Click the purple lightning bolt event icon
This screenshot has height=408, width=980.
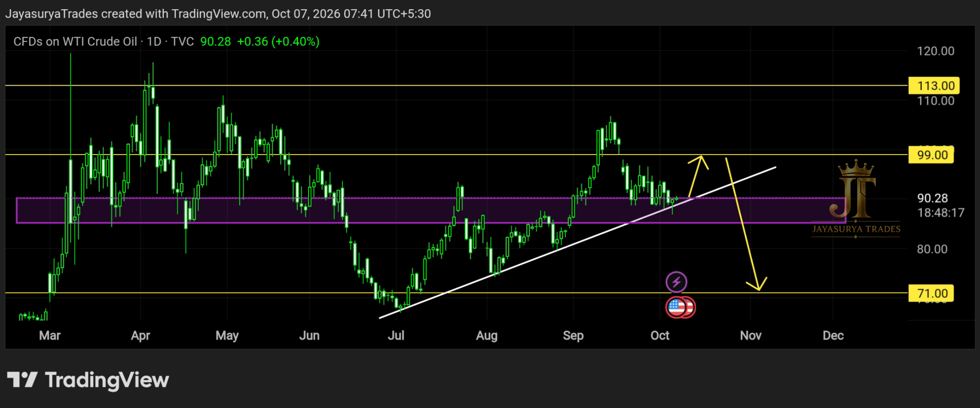tap(676, 282)
